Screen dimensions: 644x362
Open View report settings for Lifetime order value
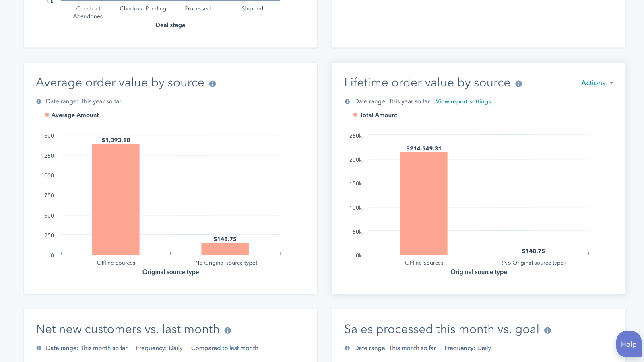tap(463, 101)
